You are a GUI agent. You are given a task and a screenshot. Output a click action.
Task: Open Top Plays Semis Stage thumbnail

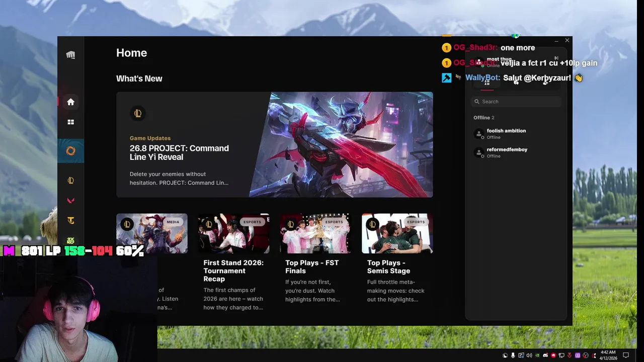[x=397, y=233]
